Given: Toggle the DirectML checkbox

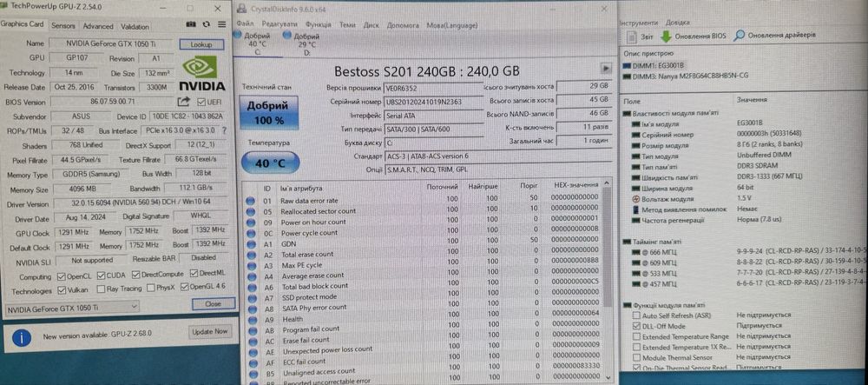Looking at the screenshot, I should (x=194, y=273).
